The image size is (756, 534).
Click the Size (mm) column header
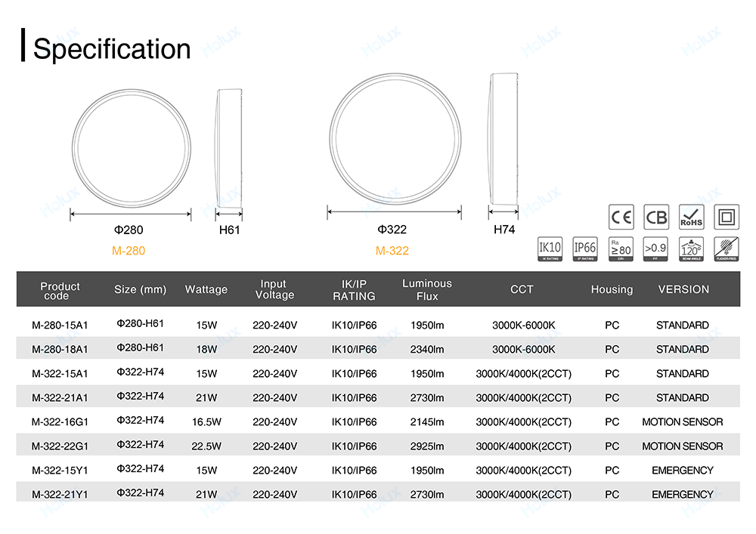[x=141, y=289]
